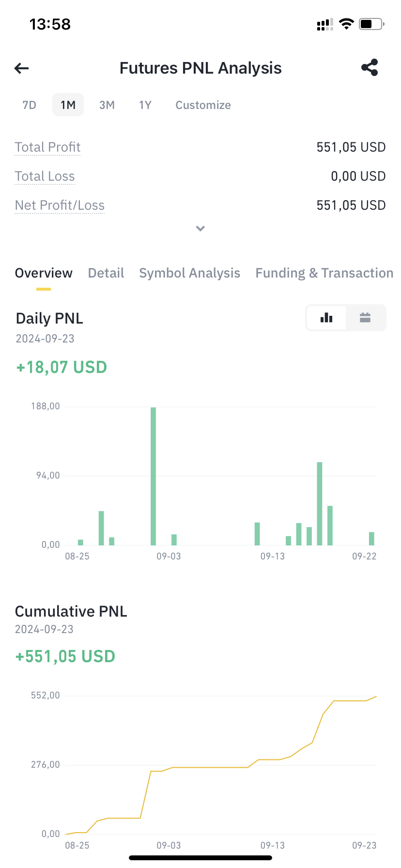Tap the Cumulative PNL line's right endpoint

[x=376, y=697]
